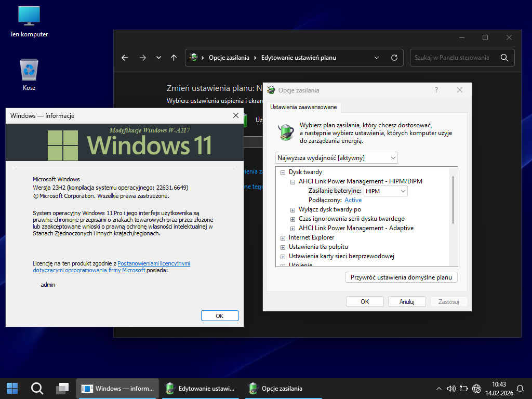
Task: Open recent locations dropdown chevron
Action: coord(158,58)
